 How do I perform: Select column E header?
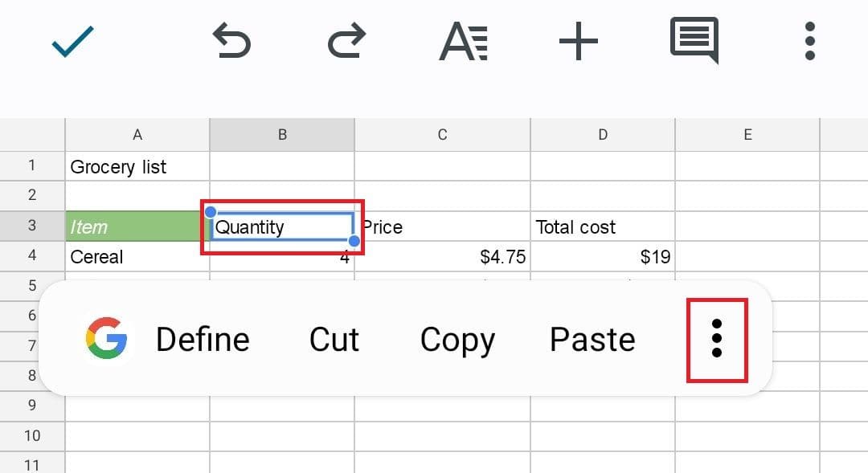747,135
